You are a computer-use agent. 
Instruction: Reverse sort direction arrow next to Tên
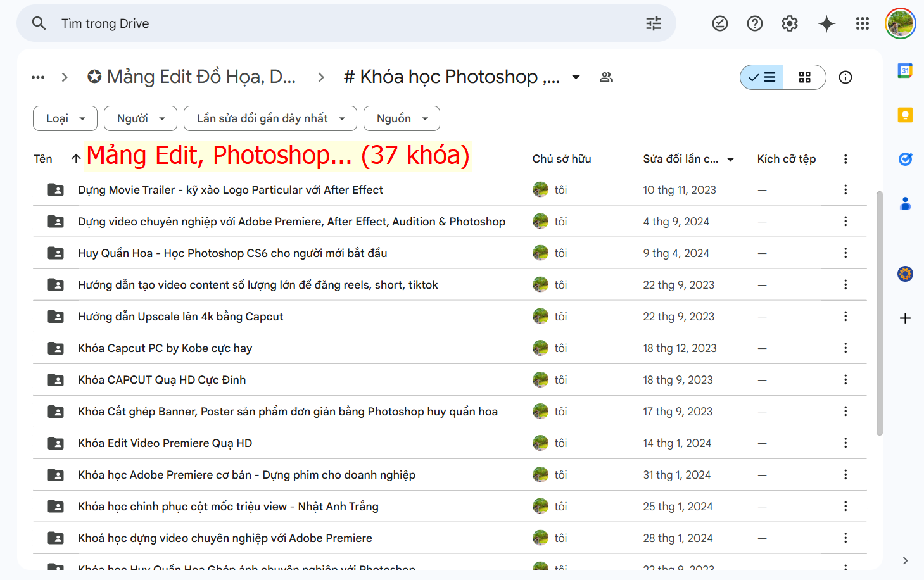[76, 159]
